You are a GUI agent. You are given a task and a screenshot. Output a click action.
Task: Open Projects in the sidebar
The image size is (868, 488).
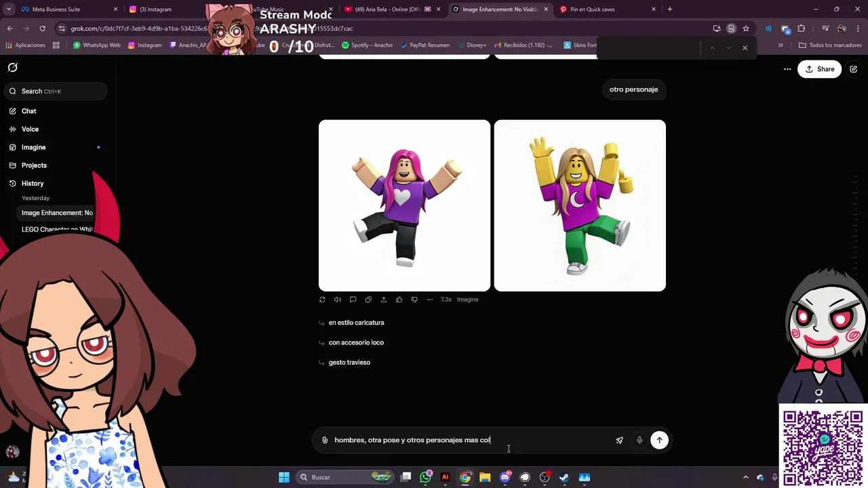click(x=34, y=165)
